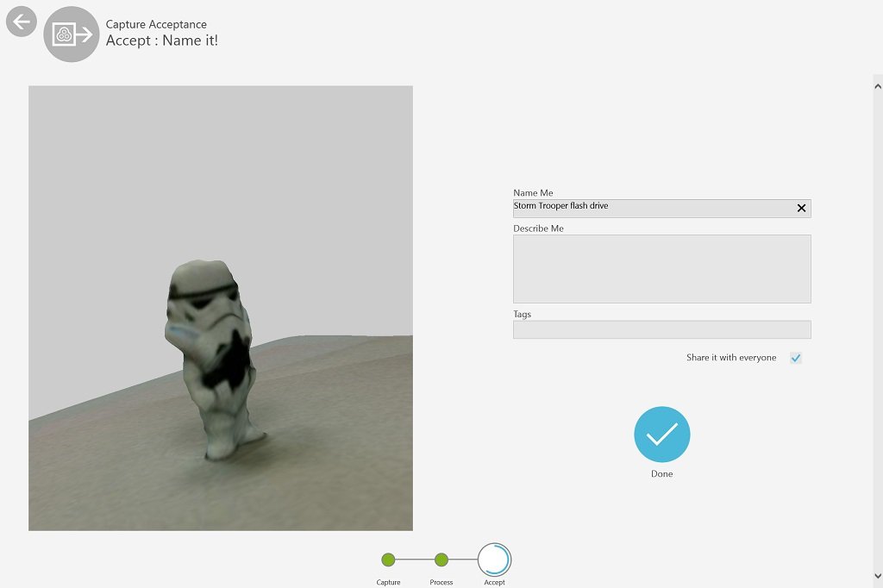Click the Storm Trooper 3D model preview
This screenshot has width=883, height=588.
[221, 308]
